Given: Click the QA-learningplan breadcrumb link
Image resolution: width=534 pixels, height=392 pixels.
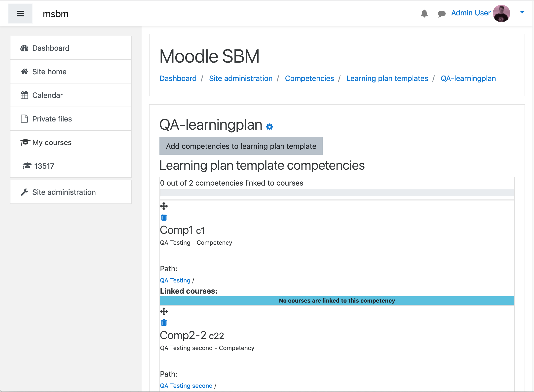Looking at the screenshot, I should 468,78.
